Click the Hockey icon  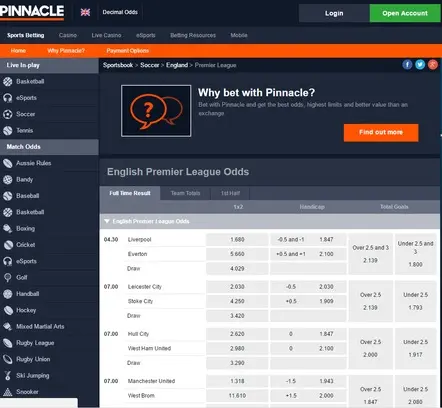tap(8, 310)
